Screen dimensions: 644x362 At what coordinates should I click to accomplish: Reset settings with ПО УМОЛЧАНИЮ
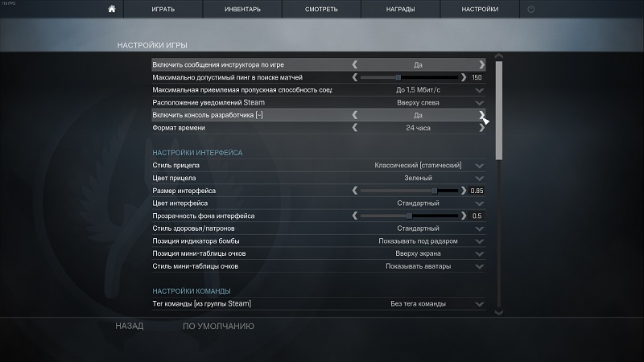pyautogui.click(x=218, y=327)
